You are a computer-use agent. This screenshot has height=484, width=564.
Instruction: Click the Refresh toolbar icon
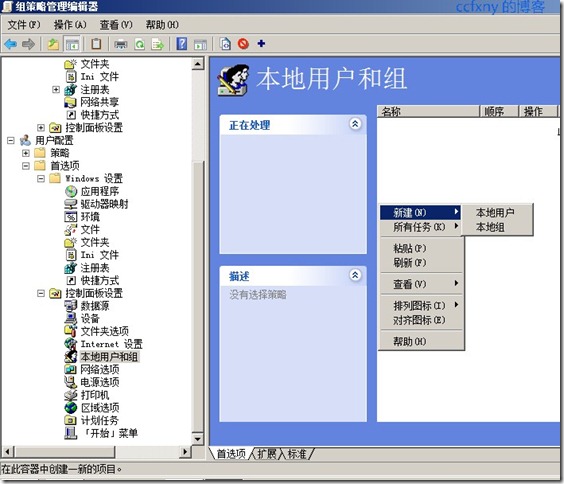(140, 44)
